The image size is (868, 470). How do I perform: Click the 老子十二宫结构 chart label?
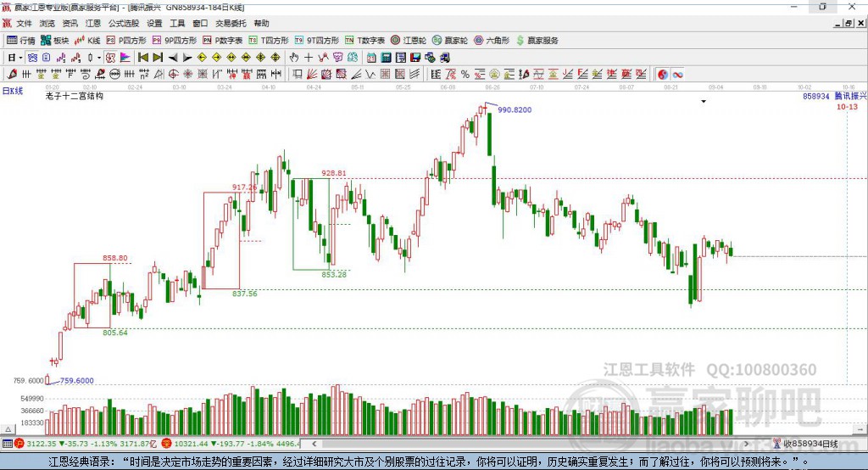point(75,96)
